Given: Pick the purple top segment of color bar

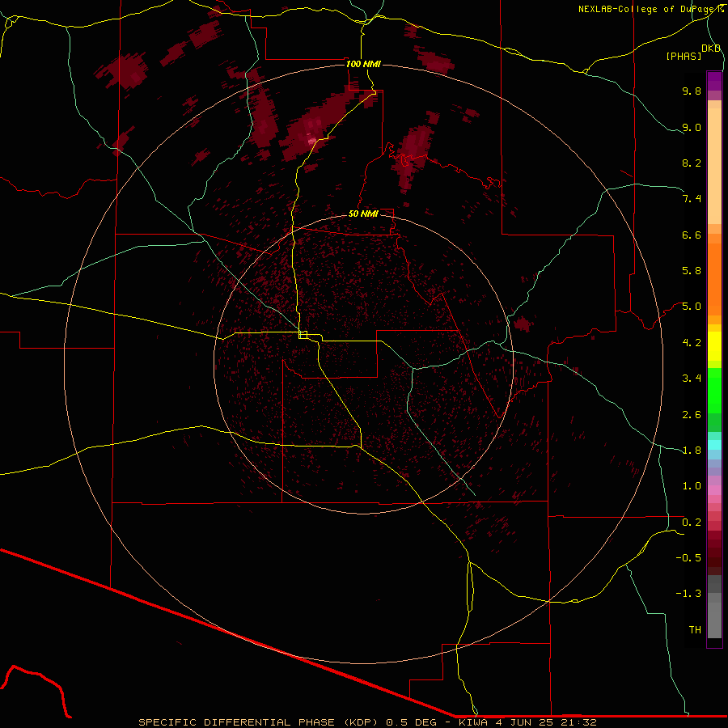Looking at the screenshot, I should [714, 81].
